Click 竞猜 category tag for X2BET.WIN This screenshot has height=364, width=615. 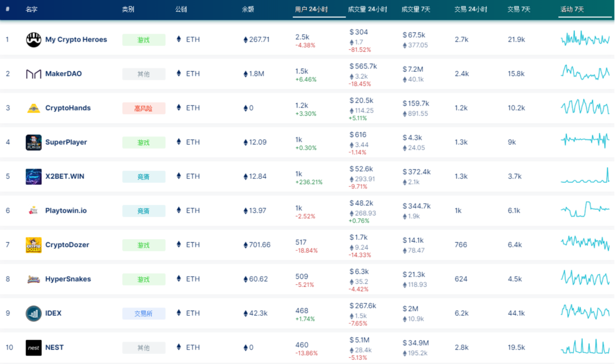click(x=144, y=177)
